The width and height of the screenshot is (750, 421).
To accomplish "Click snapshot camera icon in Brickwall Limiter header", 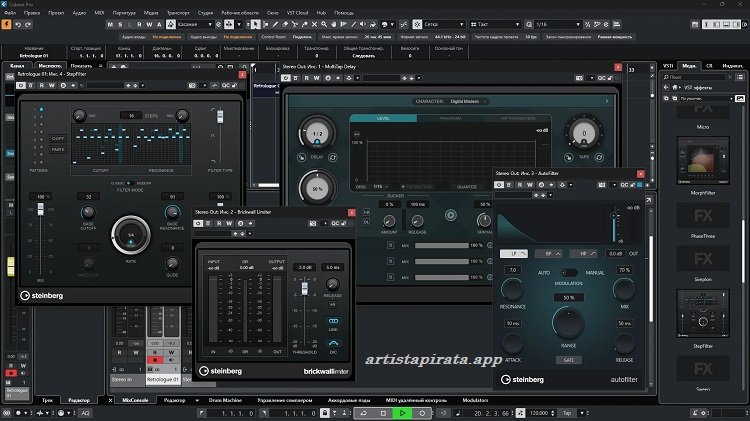I will coord(313,223).
